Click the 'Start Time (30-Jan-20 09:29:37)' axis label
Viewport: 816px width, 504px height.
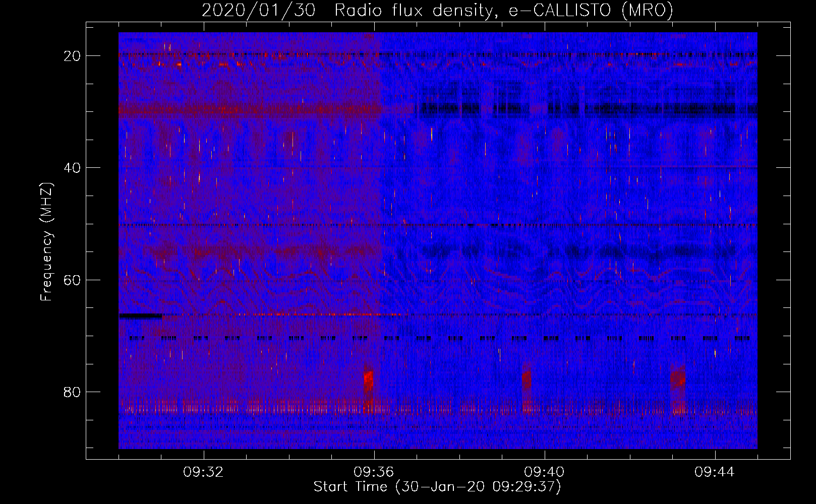coord(437,487)
